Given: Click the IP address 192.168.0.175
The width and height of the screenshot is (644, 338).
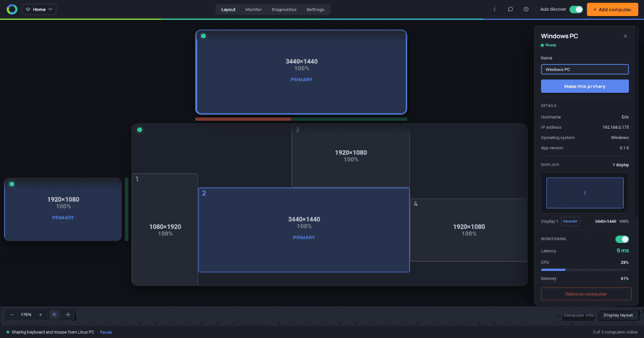Looking at the screenshot, I should (616, 127).
